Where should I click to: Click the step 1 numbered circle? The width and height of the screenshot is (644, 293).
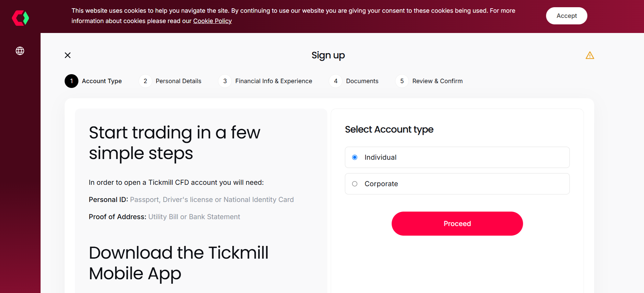[x=71, y=81]
